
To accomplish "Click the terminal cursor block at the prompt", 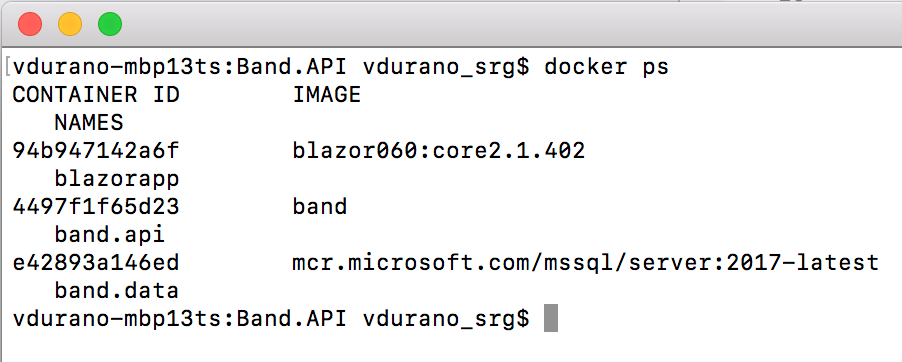I will 551,318.
